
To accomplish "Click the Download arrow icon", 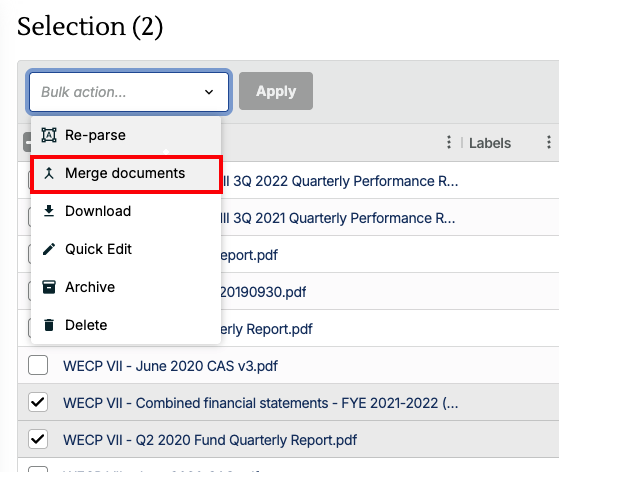I will point(49,211).
